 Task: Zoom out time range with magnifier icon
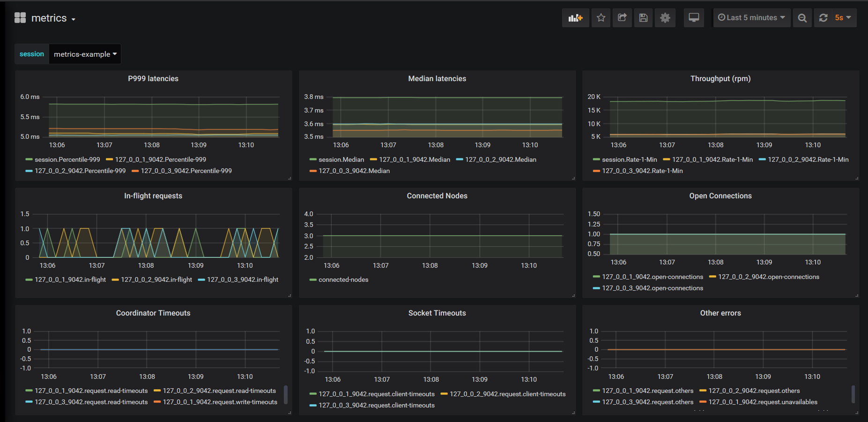point(802,18)
